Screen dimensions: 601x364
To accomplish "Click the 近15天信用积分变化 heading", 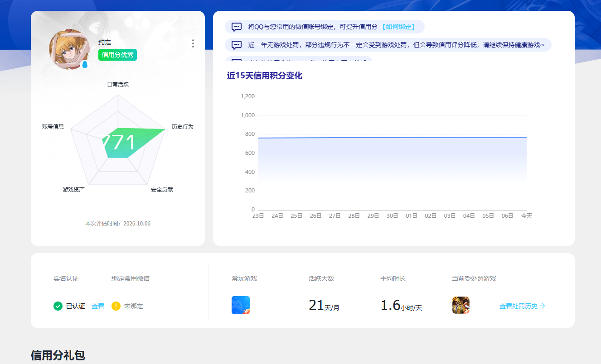I will click(x=265, y=76).
